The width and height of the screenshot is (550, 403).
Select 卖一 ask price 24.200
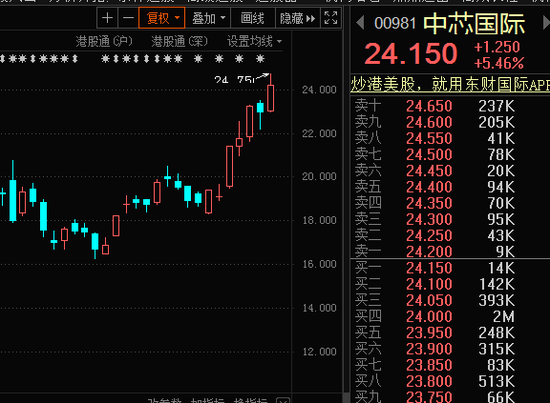click(x=429, y=251)
